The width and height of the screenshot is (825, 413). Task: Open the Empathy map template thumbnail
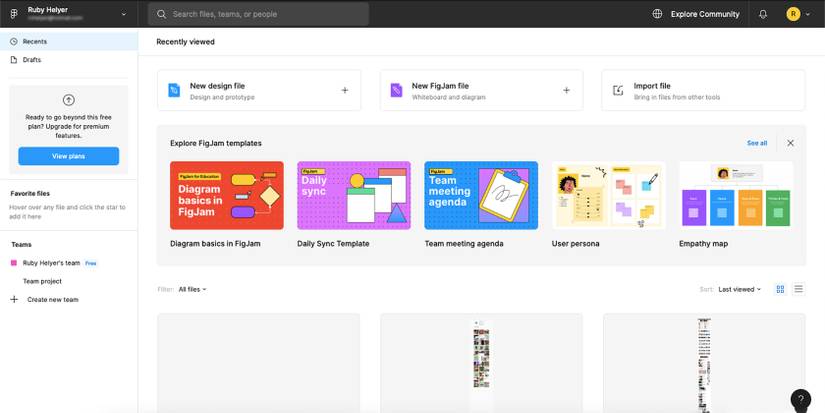(x=736, y=195)
